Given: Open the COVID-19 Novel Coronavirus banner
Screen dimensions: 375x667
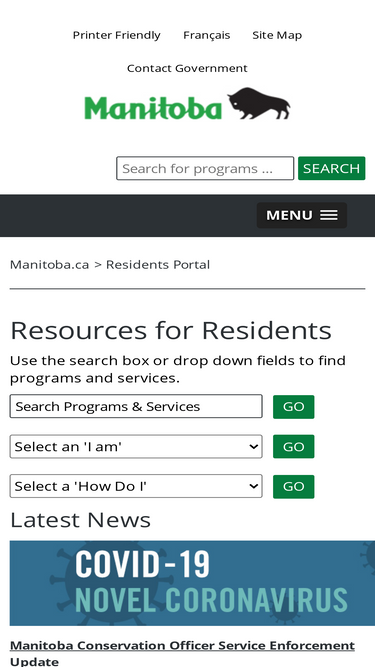Looking at the screenshot, I should (192, 583).
